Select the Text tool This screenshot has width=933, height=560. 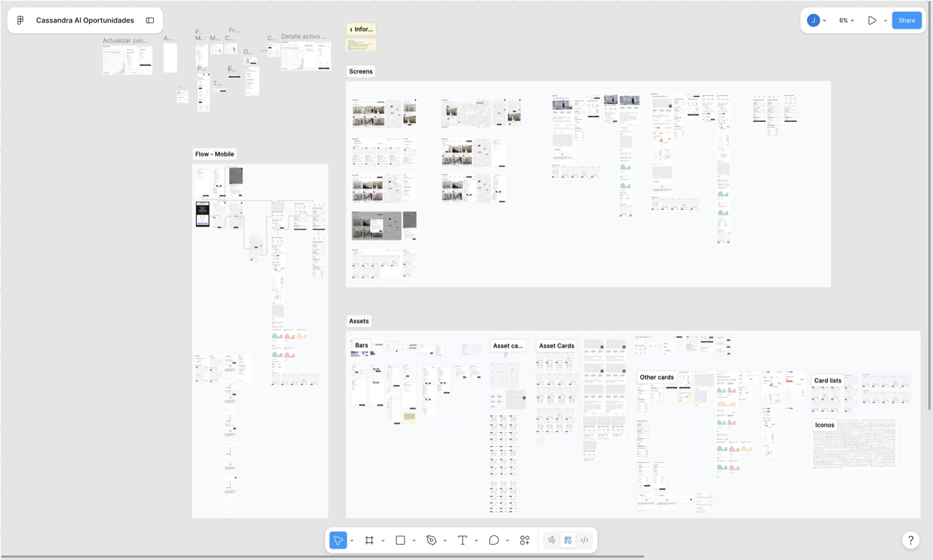(x=463, y=540)
